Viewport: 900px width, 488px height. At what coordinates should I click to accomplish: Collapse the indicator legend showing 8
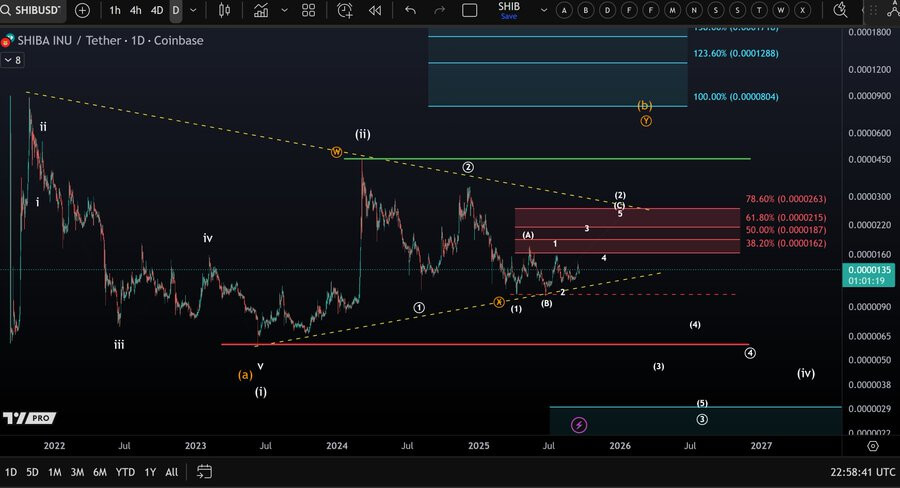pyautogui.click(x=13, y=60)
